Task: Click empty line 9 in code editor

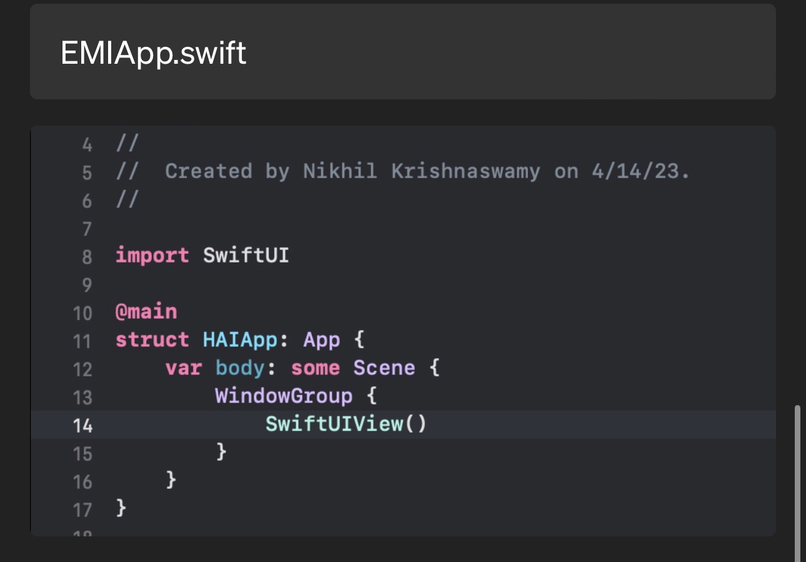Action: click(x=403, y=284)
